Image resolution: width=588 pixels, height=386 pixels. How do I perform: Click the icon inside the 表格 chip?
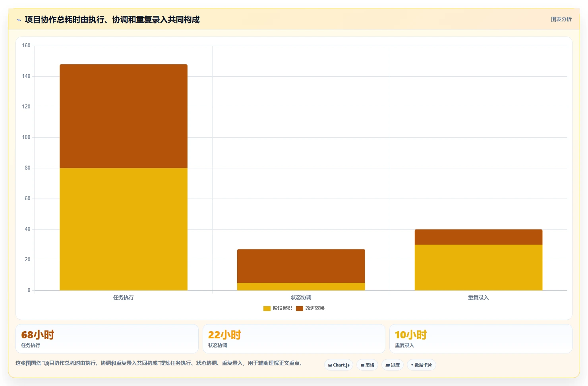362,365
